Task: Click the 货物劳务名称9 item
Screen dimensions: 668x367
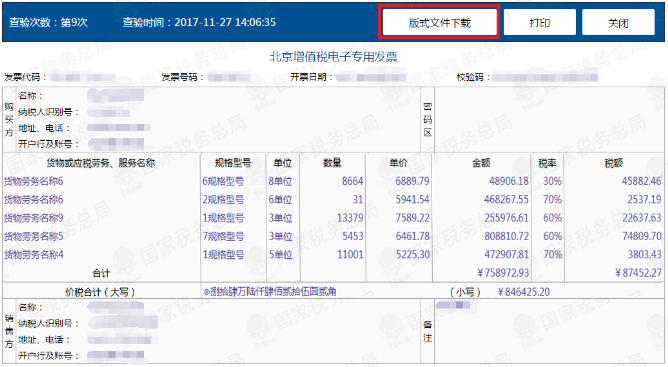Action: pyautogui.click(x=34, y=218)
